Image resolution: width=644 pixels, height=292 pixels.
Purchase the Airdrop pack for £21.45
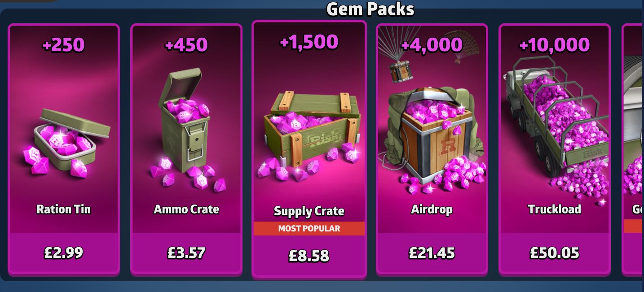point(432,253)
